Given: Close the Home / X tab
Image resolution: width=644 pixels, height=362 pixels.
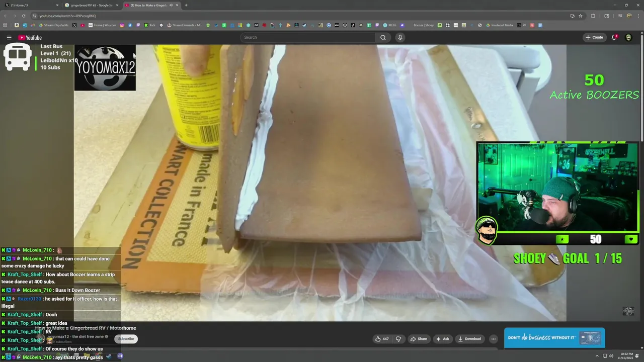Looking at the screenshot, I should pyautogui.click(x=57, y=5).
